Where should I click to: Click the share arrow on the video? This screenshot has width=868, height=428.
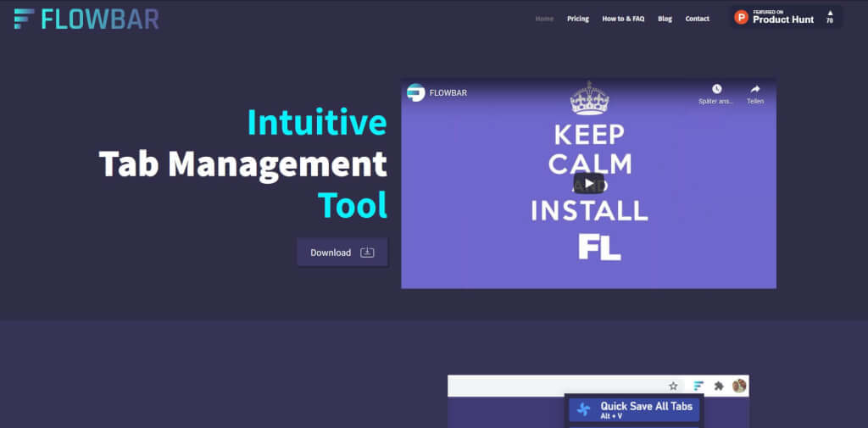tap(755, 89)
